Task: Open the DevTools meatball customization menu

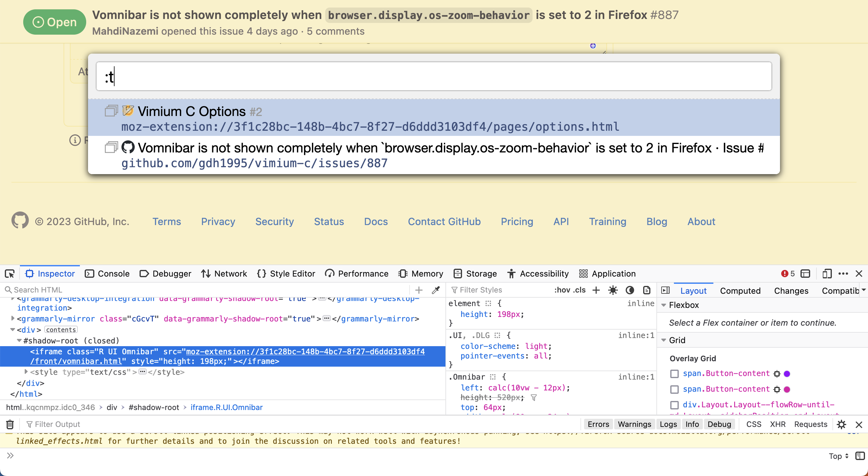Action: point(843,274)
